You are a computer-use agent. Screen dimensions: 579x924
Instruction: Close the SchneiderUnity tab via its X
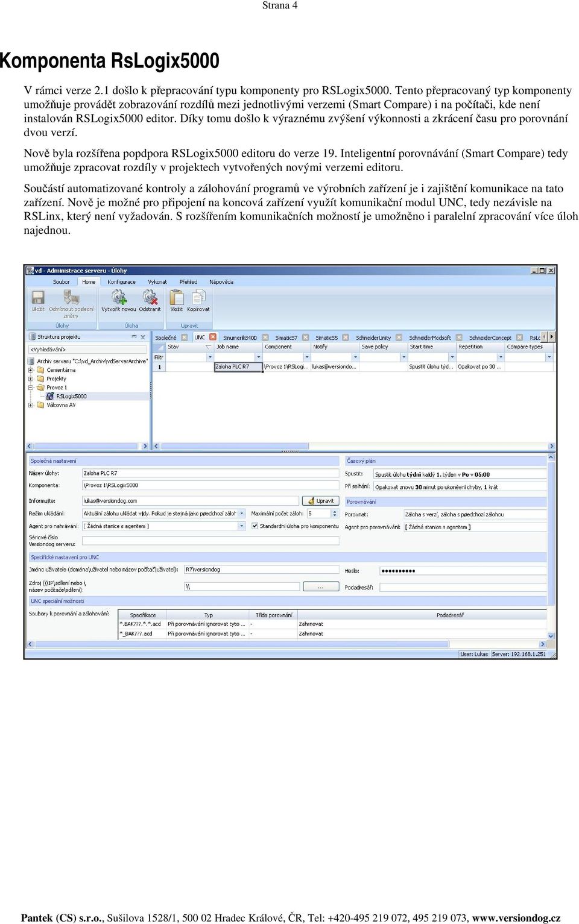[398, 338]
